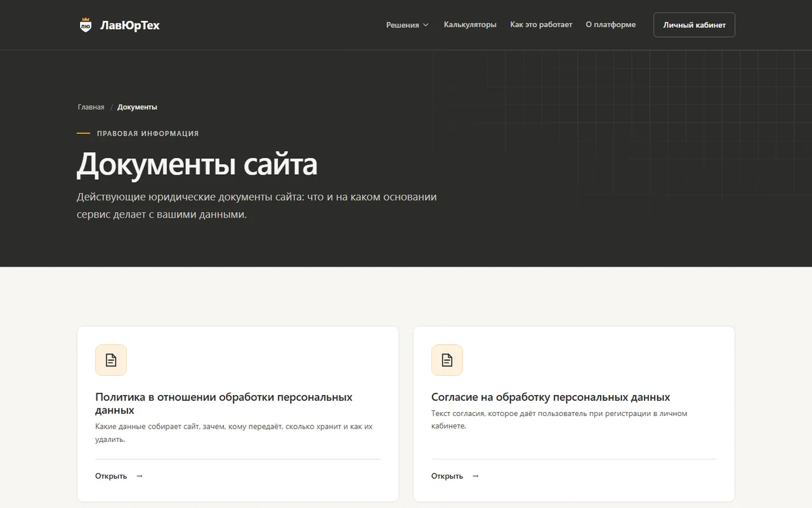
Task: Click document icon on Согласие card
Action: [447, 360]
